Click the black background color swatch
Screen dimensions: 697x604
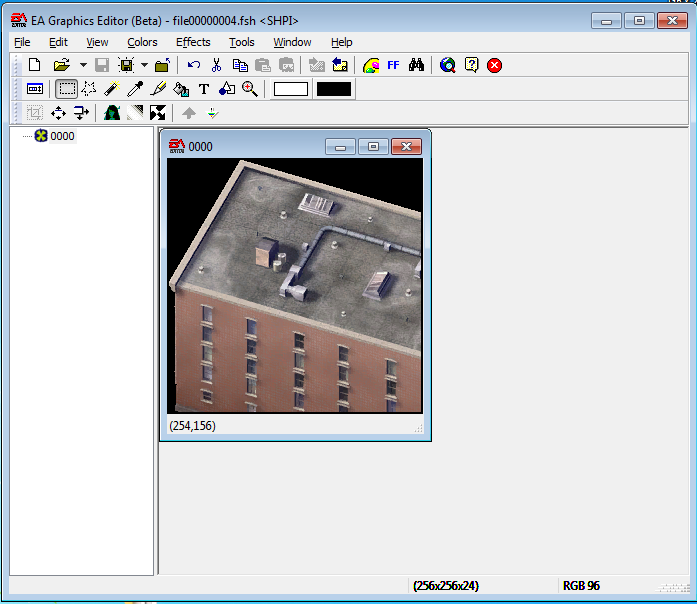334,89
